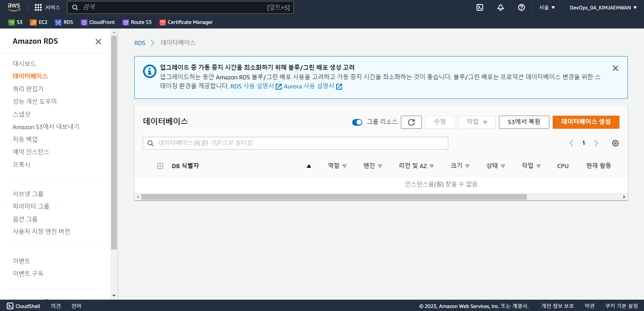Open the Route 53 bookmark shortcut
This screenshot has width=644, height=311.
(x=137, y=22)
